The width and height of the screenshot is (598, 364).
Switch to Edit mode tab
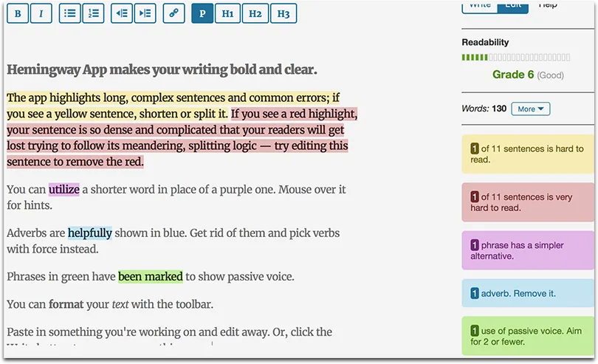click(x=513, y=7)
